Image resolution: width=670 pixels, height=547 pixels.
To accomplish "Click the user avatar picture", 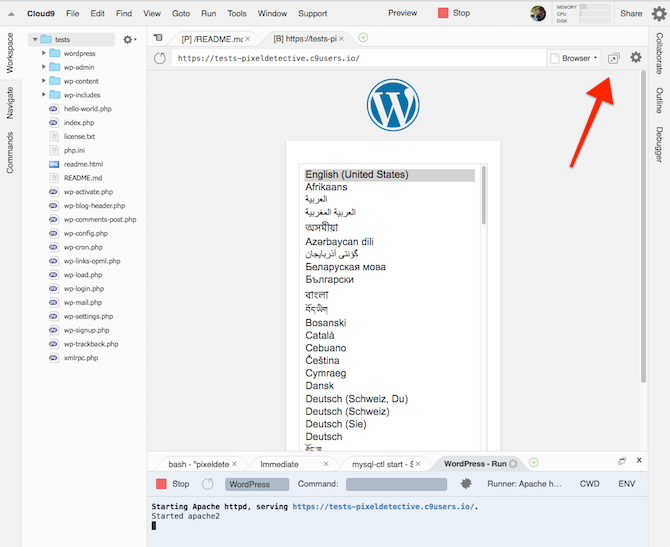I will coord(538,13).
